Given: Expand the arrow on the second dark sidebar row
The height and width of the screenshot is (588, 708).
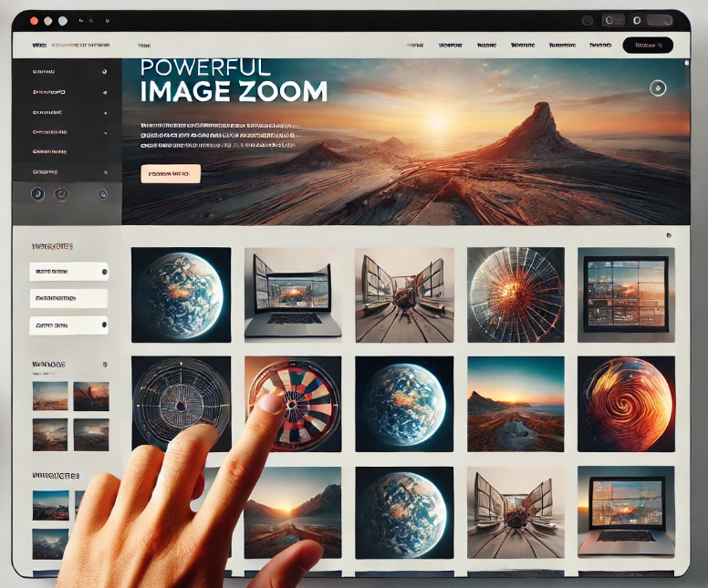Looking at the screenshot, I should (105, 92).
